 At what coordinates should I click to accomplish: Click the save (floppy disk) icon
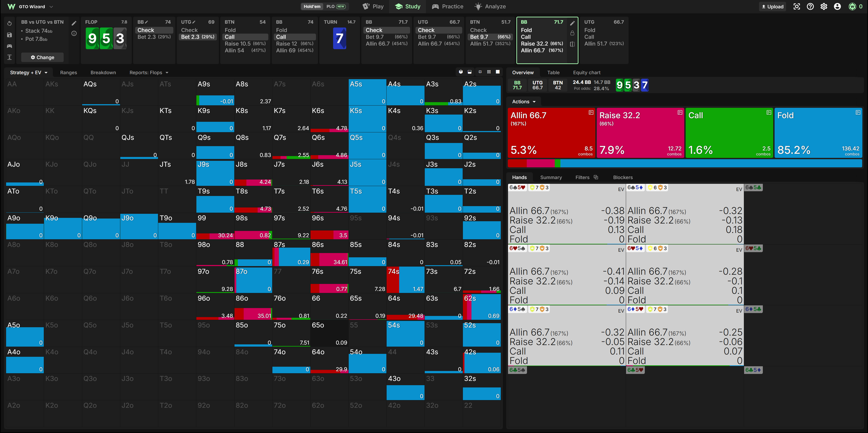point(9,35)
